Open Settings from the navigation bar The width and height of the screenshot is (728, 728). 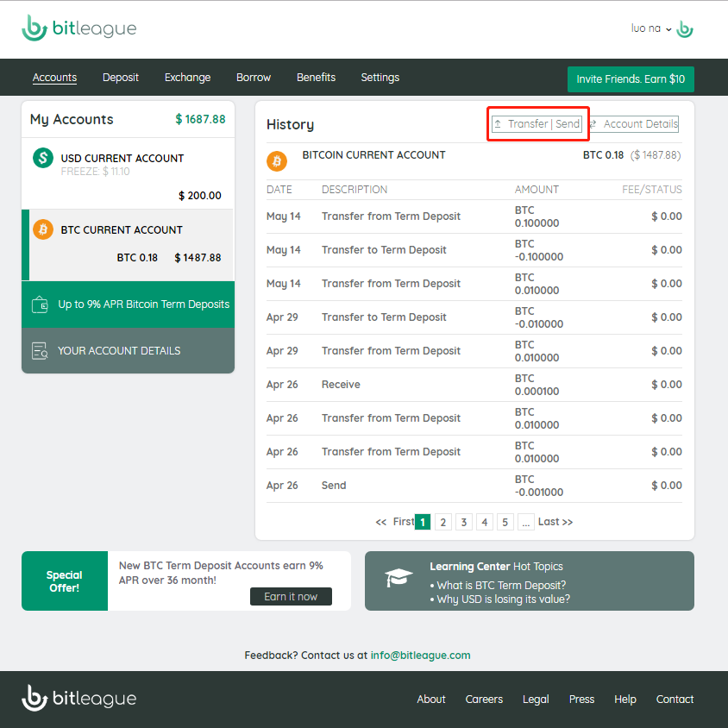point(380,78)
